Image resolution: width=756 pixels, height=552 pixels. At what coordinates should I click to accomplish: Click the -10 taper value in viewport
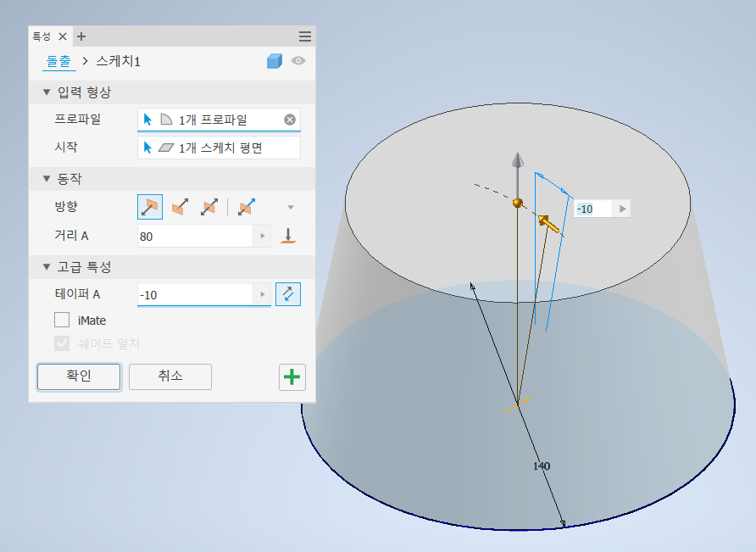coord(593,209)
